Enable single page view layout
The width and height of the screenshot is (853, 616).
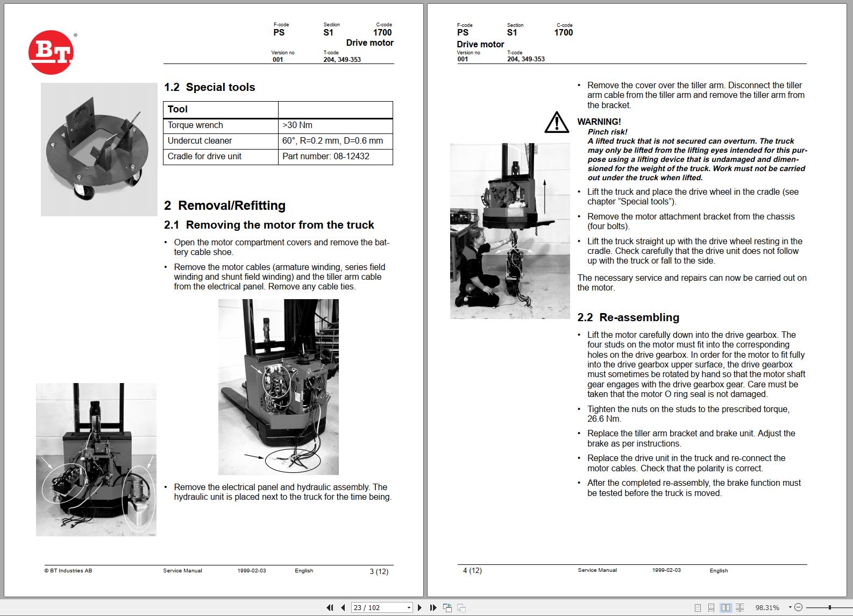(x=698, y=607)
